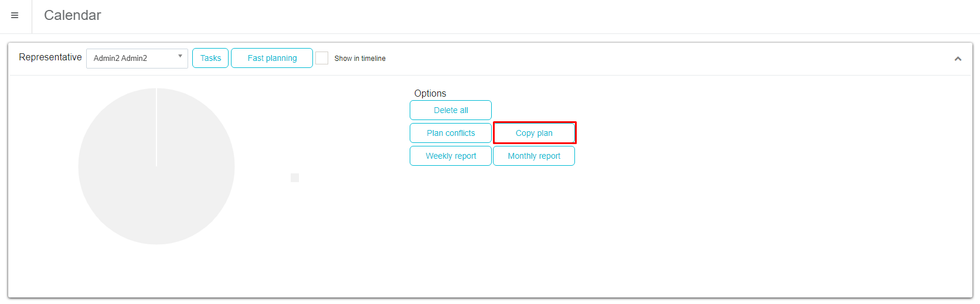
Task: Click the small gray legend square
Action: [295, 177]
